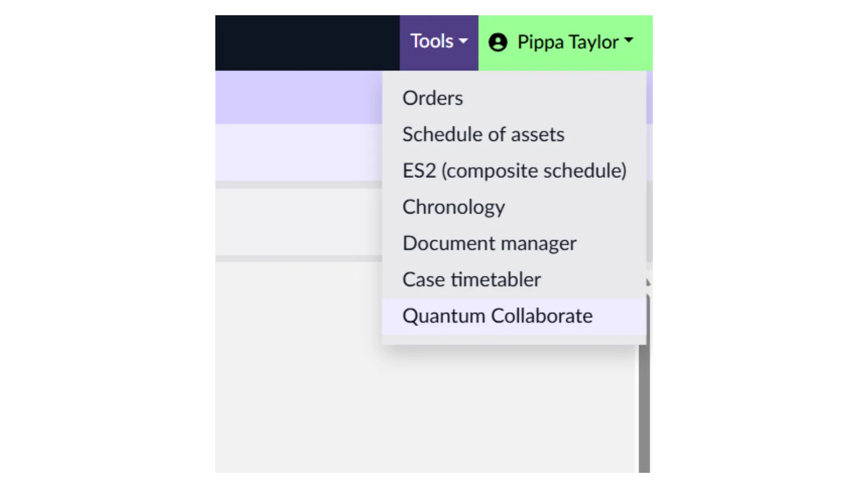Select Orders from the Tools menu

pyautogui.click(x=432, y=98)
